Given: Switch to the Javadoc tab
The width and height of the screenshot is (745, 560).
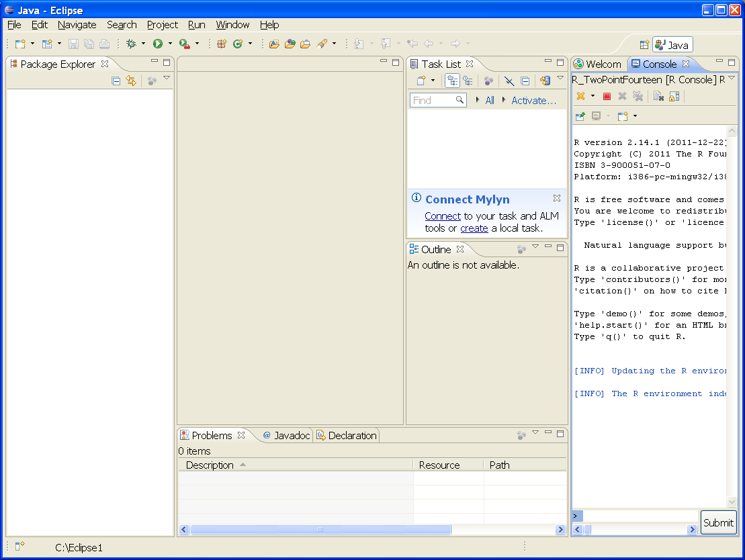Looking at the screenshot, I should [286, 435].
